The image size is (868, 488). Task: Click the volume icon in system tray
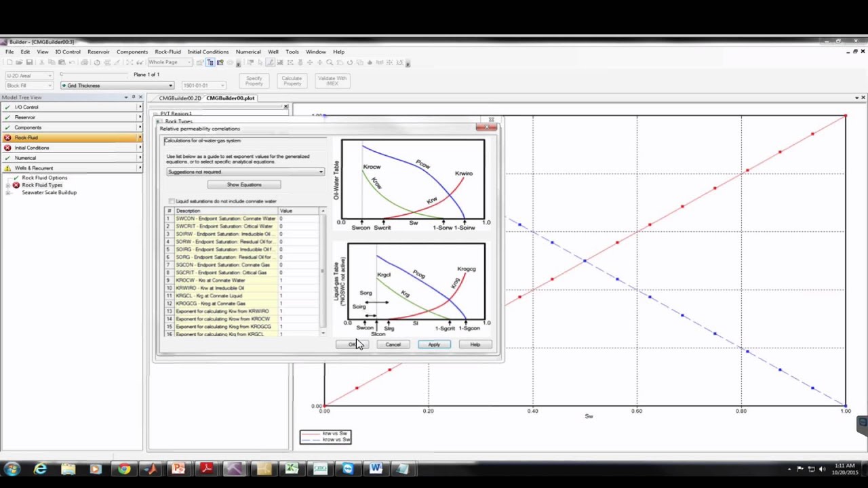pyautogui.click(x=823, y=469)
